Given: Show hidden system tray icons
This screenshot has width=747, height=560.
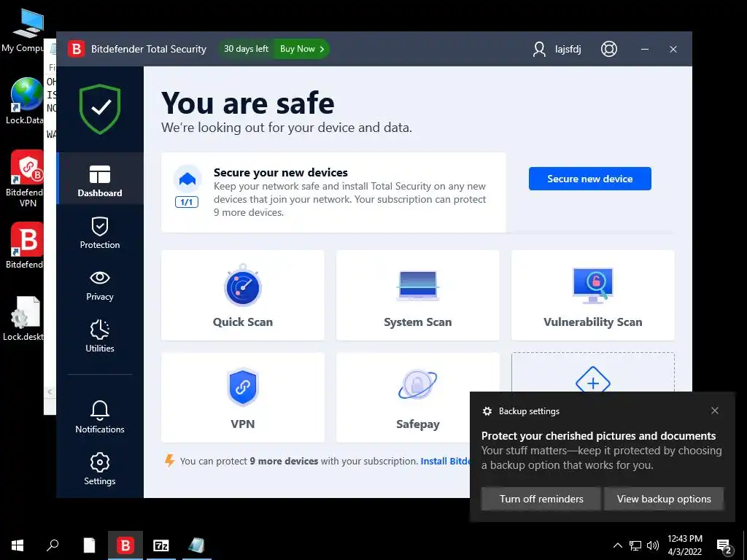Looking at the screenshot, I should point(617,545).
